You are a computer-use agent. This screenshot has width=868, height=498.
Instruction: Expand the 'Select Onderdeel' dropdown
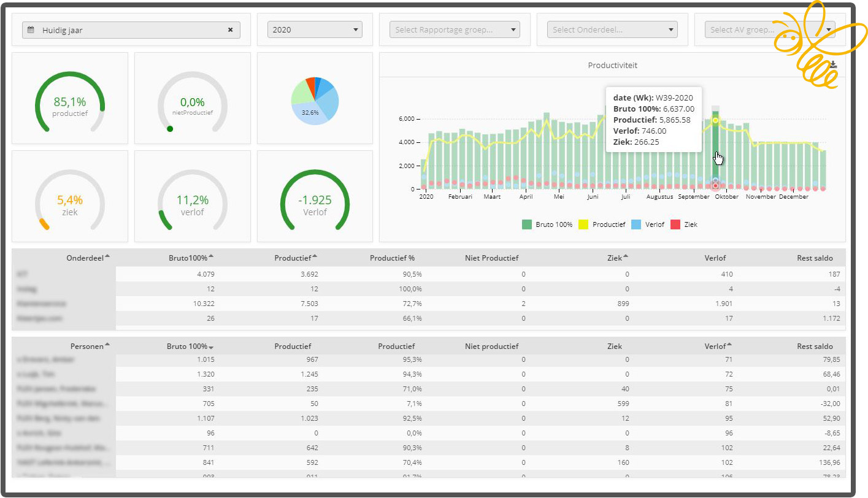pos(612,29)
